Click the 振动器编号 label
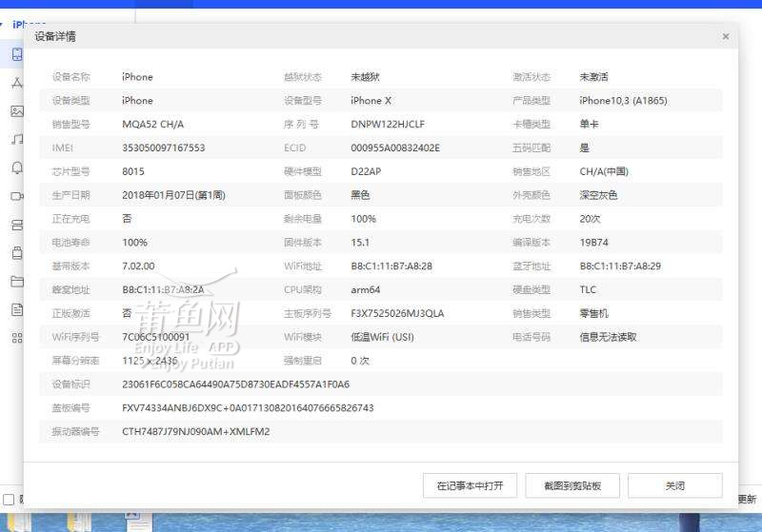This screenshot has height=532, width=762. click(x=75, y=431)
